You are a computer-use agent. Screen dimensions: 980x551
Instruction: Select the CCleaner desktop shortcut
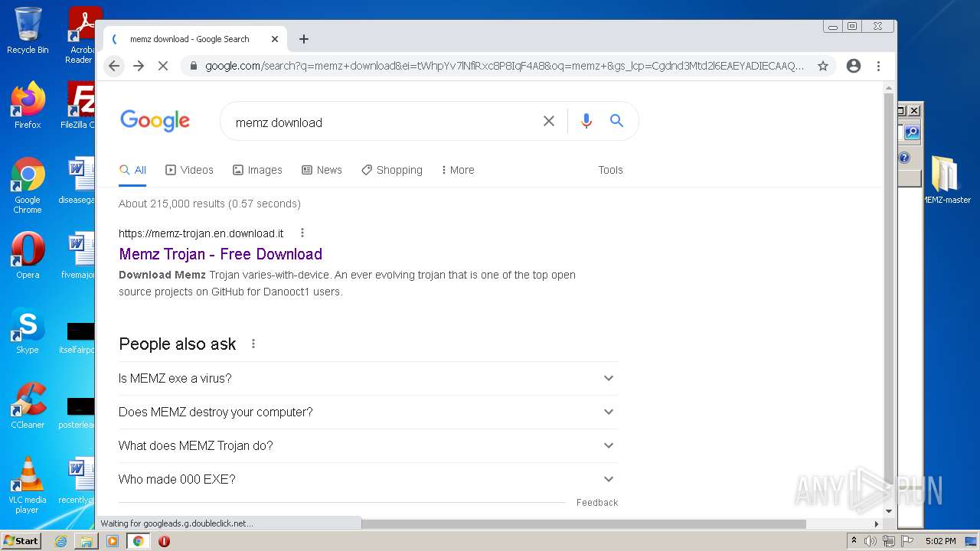(28, 406)
